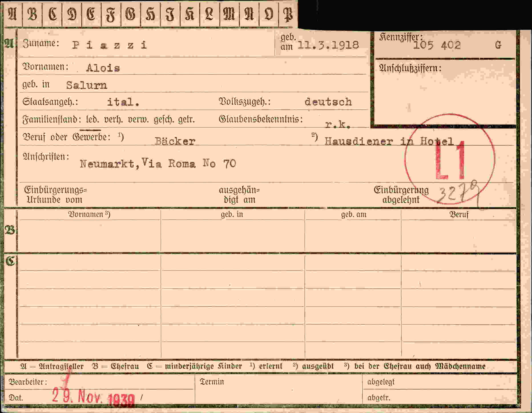
Task: Click the 'Anschlußziffern:' label
Action: coord(410,68)
